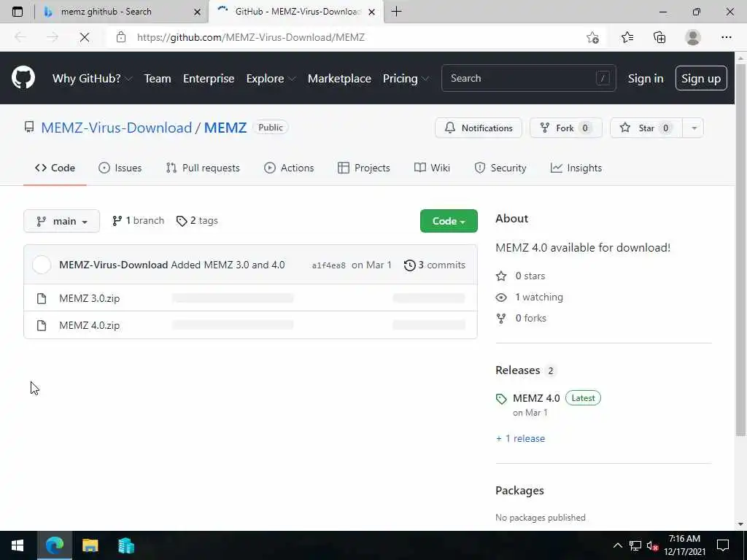Open browser Collections icon
747x560 pixels.
[x=659, y=37]
